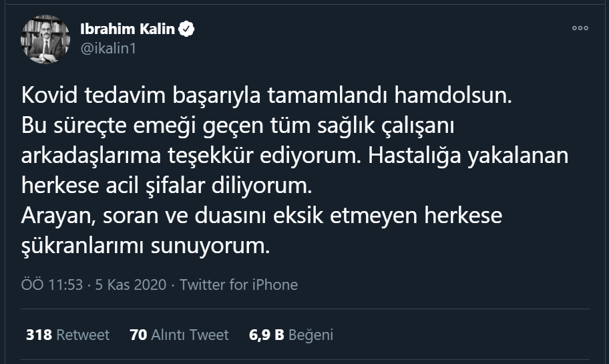609x364 pixels.
Task: Open Ibrahim Kalin's profile picture
Action: [45, 39]
